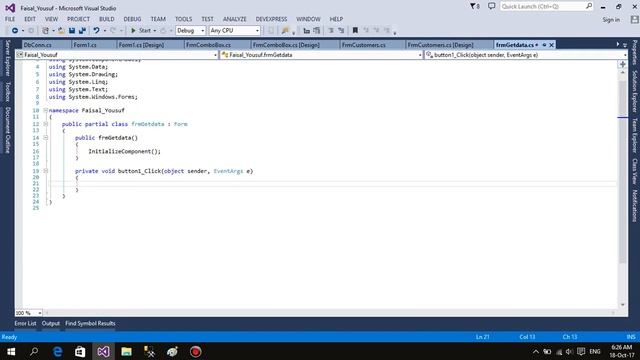Open the TOOLS menu

[x=183, y=19]
